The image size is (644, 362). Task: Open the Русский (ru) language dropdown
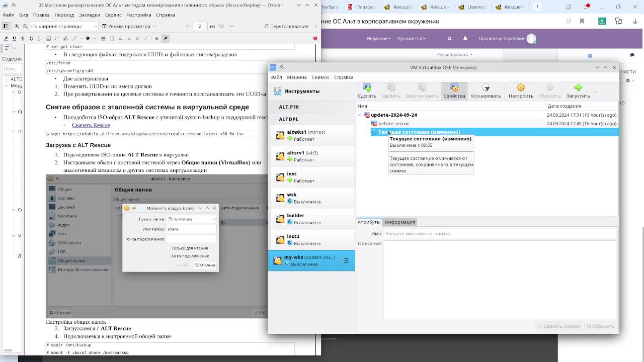412,38
